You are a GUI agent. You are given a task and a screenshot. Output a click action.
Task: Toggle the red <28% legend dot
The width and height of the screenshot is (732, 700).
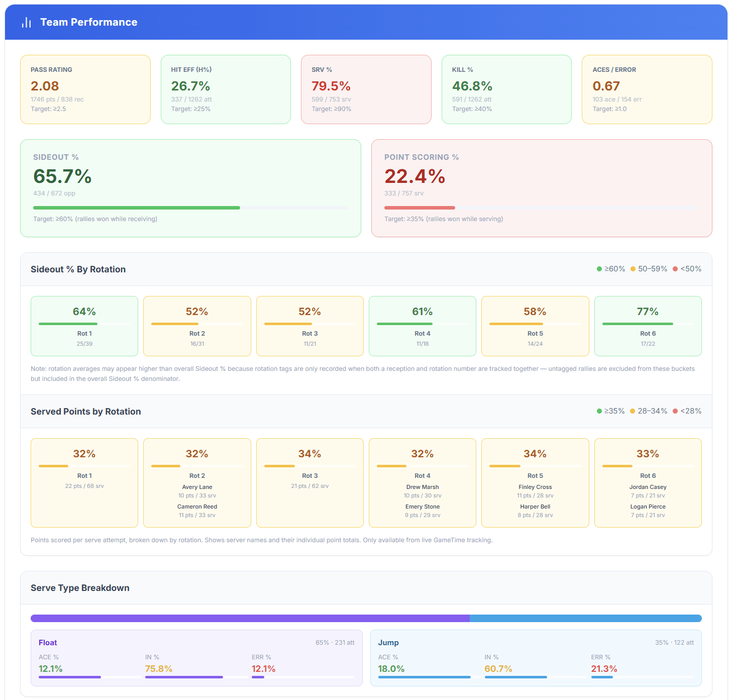click(675, 411)
